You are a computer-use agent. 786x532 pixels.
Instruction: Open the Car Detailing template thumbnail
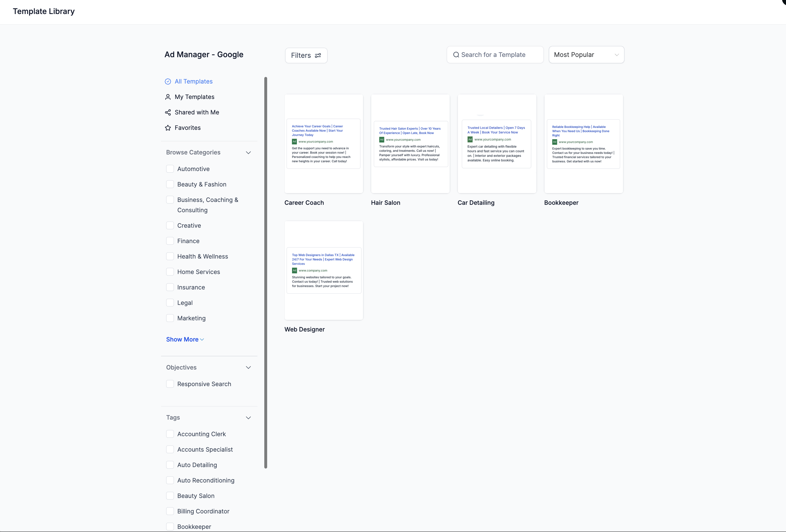[497, 144]
